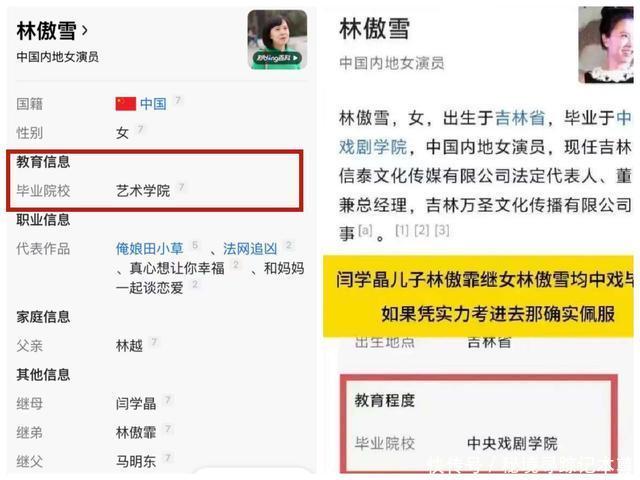Open the 中国 nationality link
Screen dimensions: 640x480
pos(153,104)
